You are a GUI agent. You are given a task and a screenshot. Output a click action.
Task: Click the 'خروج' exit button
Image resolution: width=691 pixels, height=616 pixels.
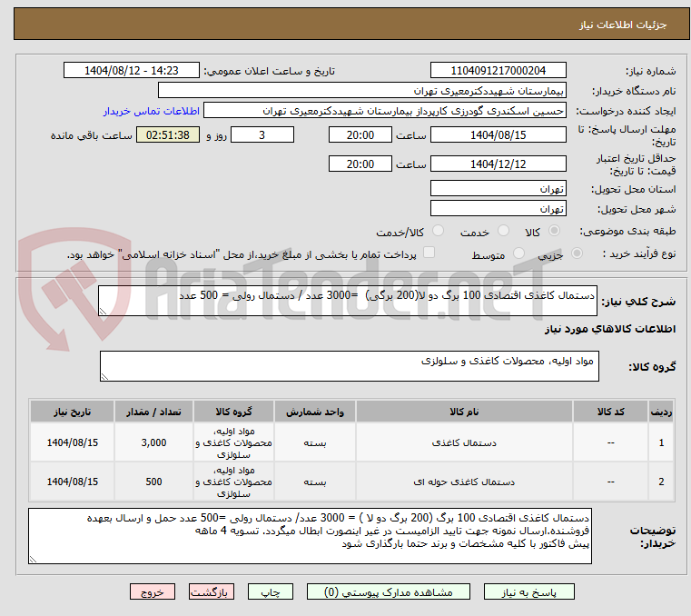(x=152, y=591)
